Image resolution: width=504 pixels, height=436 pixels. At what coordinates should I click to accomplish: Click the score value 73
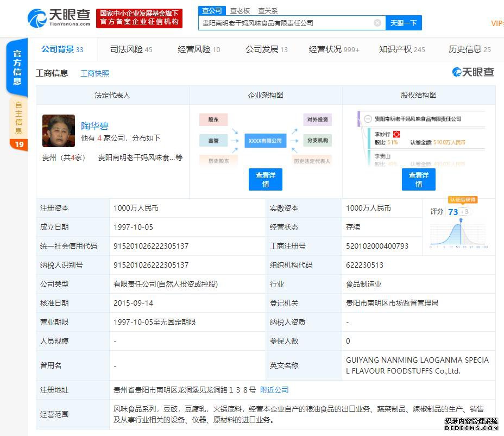pos(453,212)
